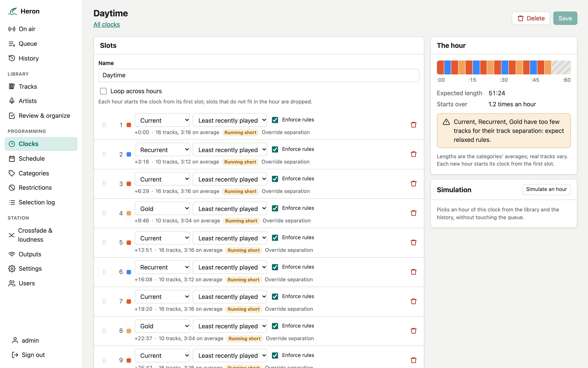Click Override separation under slot 1
Viewport: 588px width, 368px height.
(x=285, y=132)
